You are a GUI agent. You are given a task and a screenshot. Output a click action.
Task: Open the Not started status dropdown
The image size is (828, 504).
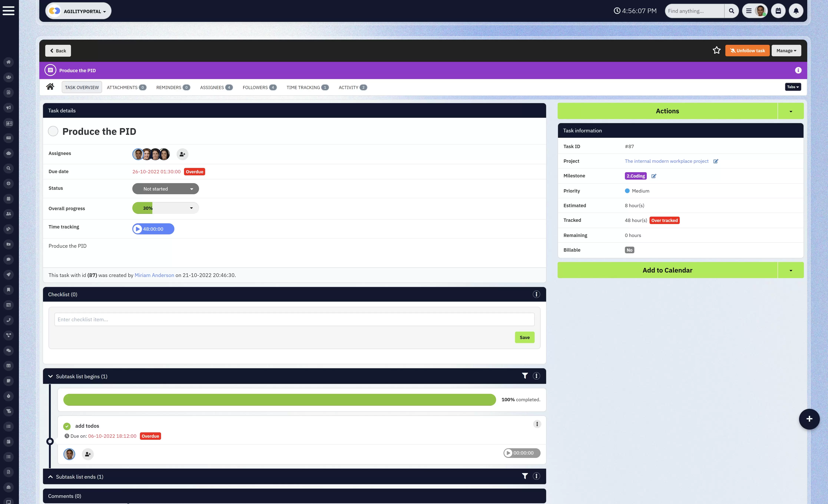tap(165, 189)
